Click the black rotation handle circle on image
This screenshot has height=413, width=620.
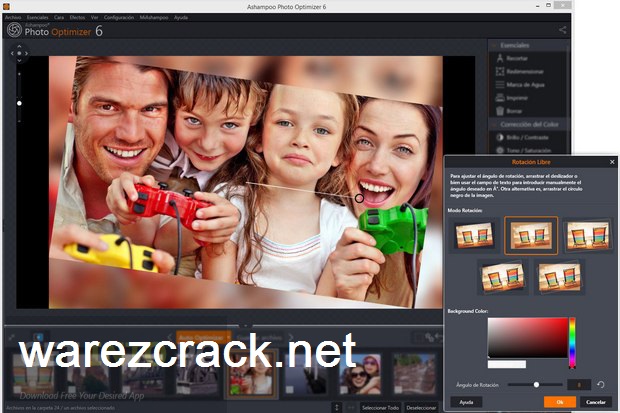coord(359,198)
